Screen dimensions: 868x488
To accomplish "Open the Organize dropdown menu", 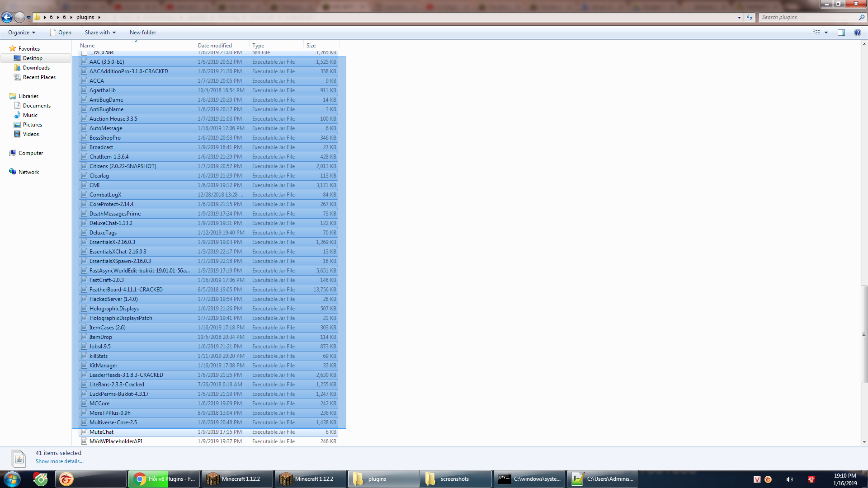I will (21, 33).
